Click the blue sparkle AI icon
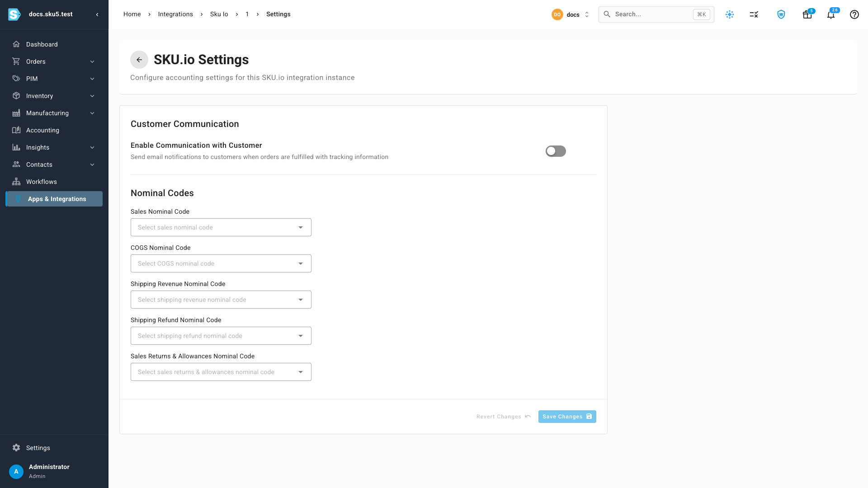The image size is (868, 488). (x=730, y=14)
